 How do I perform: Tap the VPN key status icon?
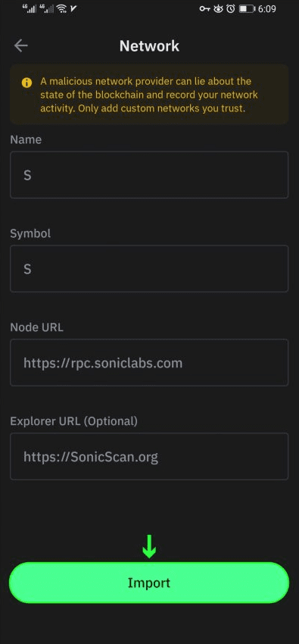[x=204, y=8]
